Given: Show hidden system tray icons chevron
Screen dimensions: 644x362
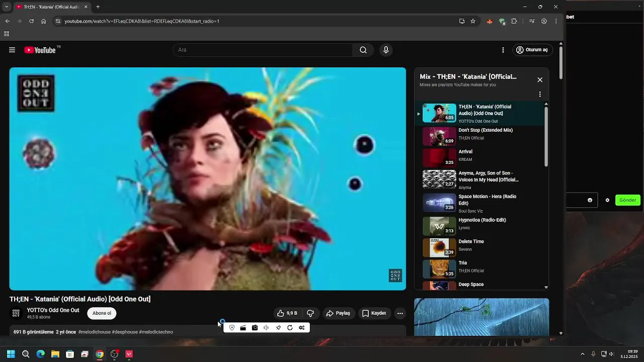Looking at the screenshot, I should click(583, 354).
